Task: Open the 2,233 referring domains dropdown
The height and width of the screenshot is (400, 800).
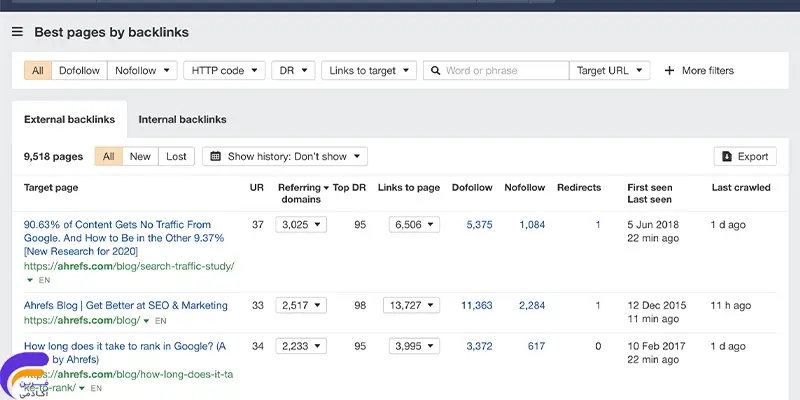Action: pyautogui.click(x=301, y=346)
